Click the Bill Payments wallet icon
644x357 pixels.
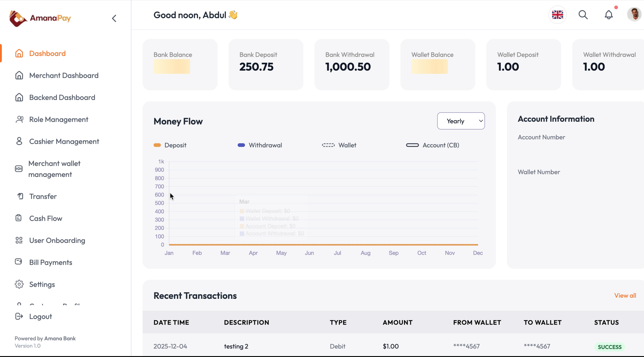click(19, 262)
